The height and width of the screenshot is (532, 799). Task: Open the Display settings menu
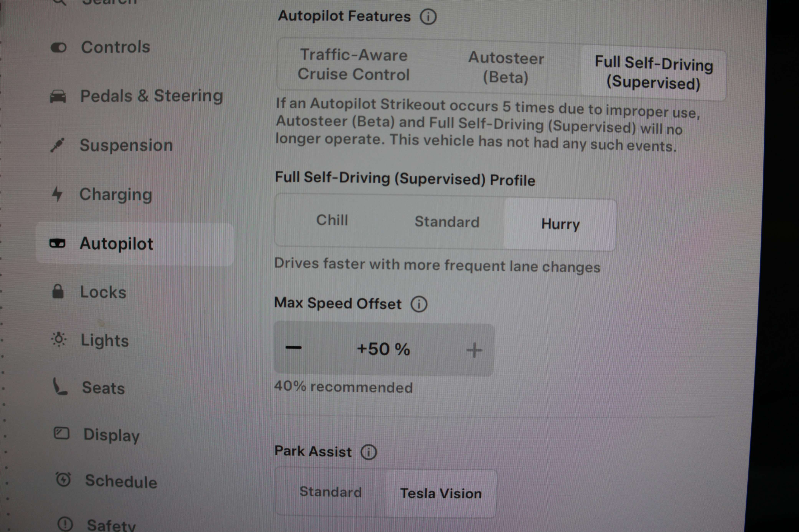pyautogui.click(x=111, y=435)
